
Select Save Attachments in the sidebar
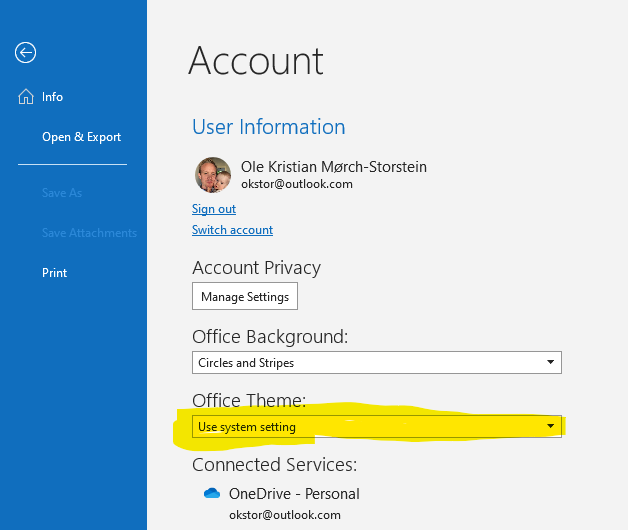point(89,233)
